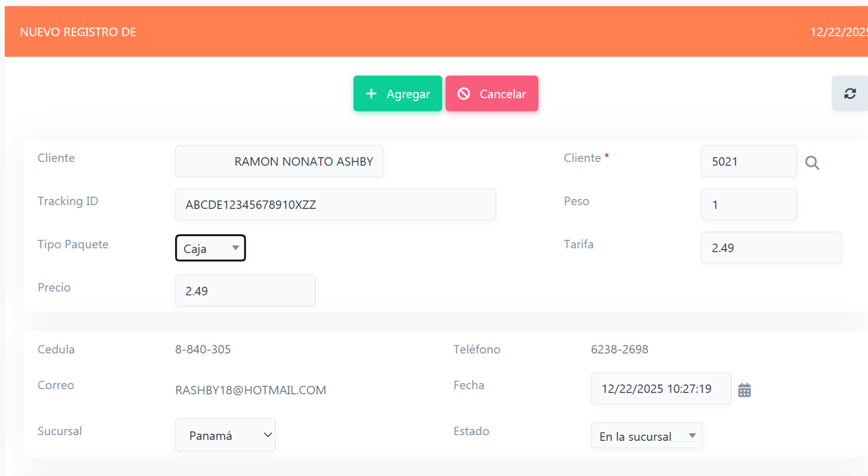This screenshot has height=476, width=868.
Task: Open the Estado dropdown showing En la sucursal
Action: click(x=646, y=436)
